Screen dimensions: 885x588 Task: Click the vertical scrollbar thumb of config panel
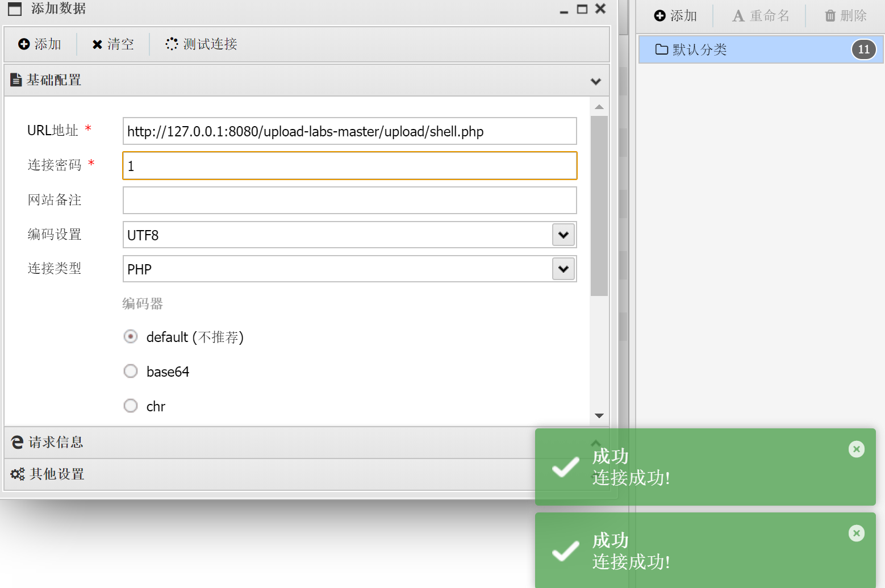[599, 206]
